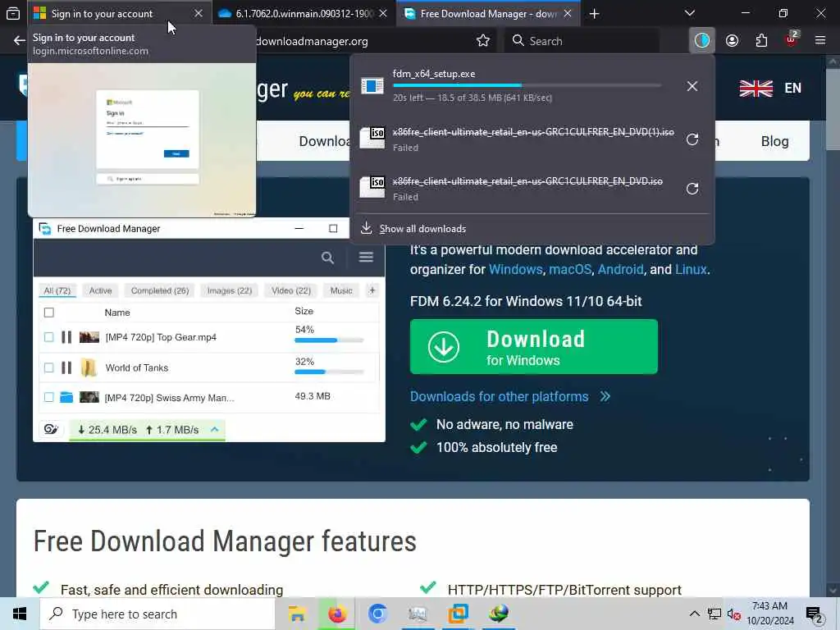
Task: Retry the GRC1CULFRER_EN_DVD.iso failed download
Action: [x=692, y=189]
